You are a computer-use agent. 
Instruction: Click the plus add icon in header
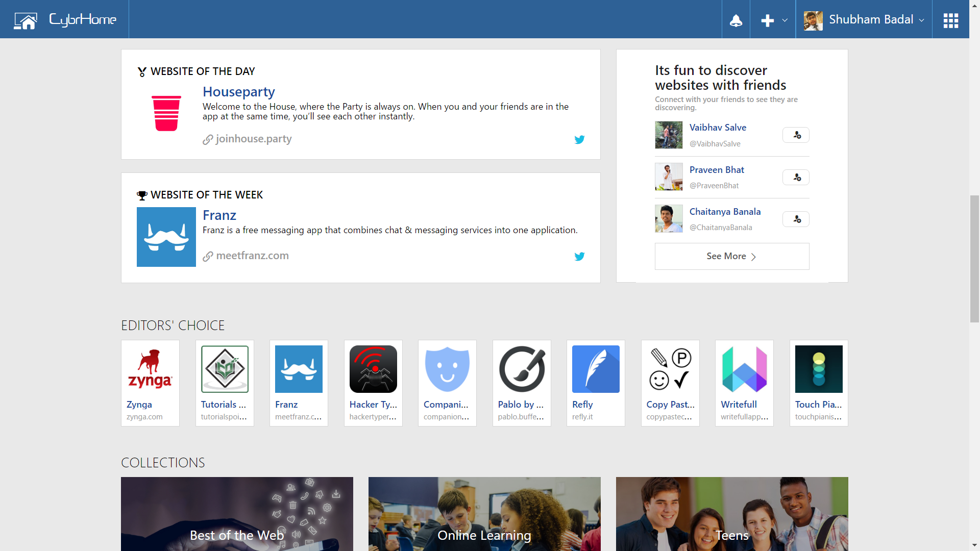[x=767, y=20]
